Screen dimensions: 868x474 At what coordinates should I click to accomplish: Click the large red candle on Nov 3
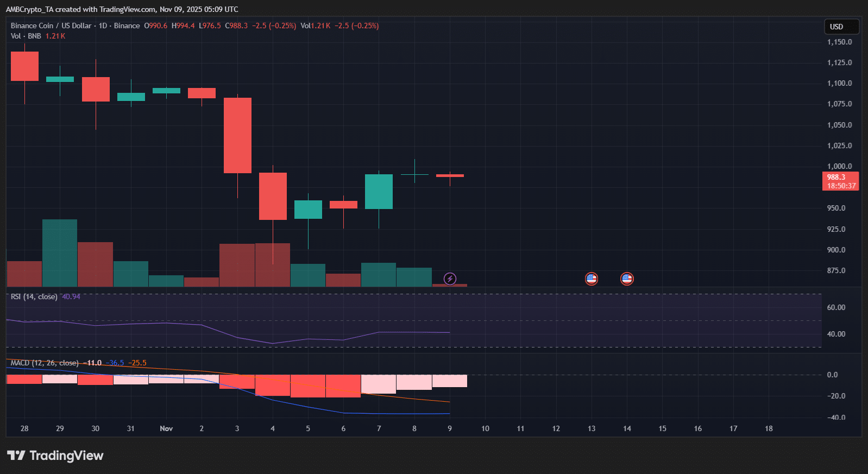(237, 135)
